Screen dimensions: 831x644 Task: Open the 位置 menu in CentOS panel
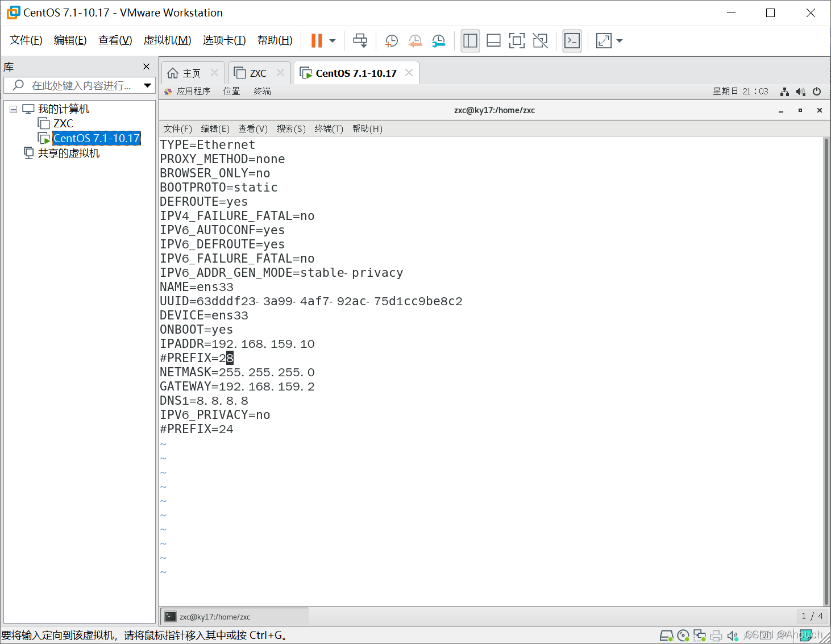coord(231,91)
